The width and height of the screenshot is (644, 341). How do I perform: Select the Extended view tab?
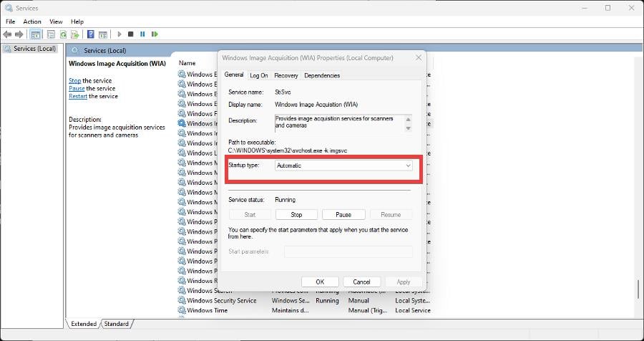(x=84, y=324)
